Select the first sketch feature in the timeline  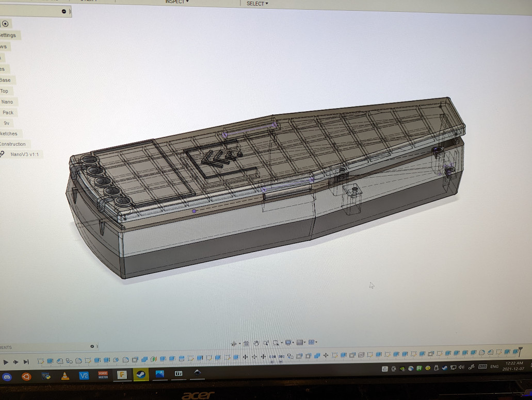coord(41,361)
